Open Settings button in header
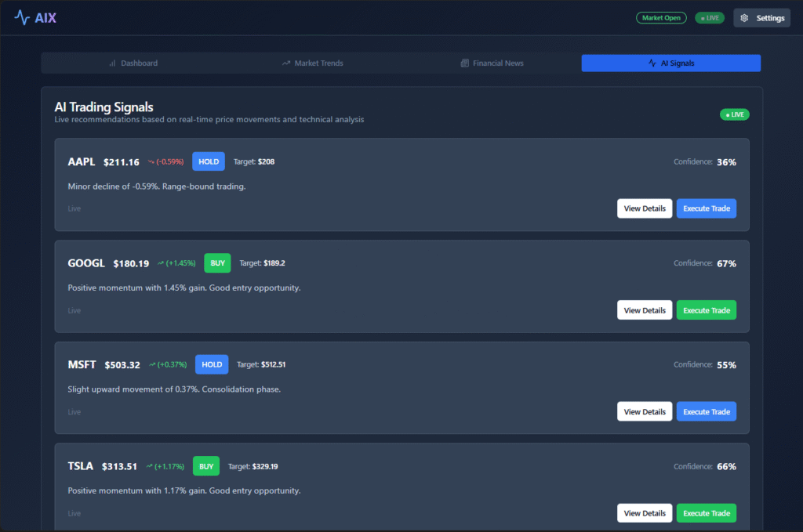The height and width of the screenshot is (532, 803). (x=761, y=18)
